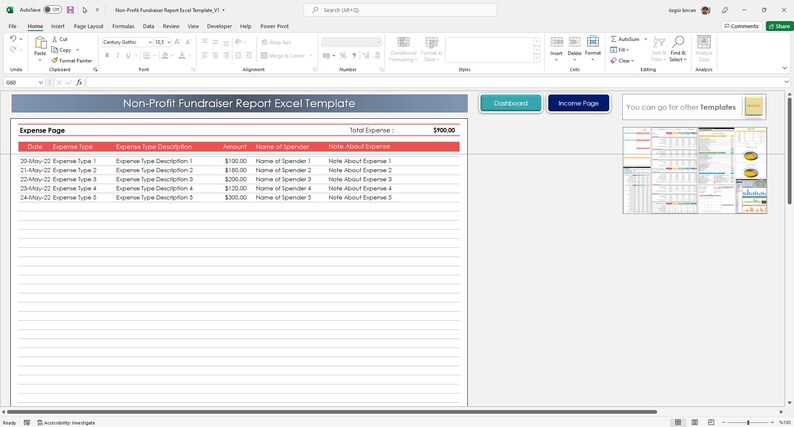794x427 pixels.
Task: Open the Borders dropdown
Action: [x=154, y=55]
